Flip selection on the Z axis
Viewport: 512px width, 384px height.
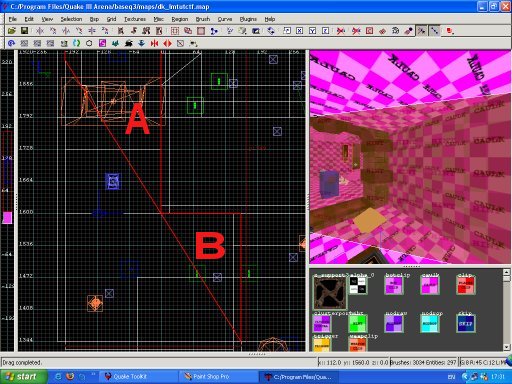pyautogui.click(x=92, y=31)
